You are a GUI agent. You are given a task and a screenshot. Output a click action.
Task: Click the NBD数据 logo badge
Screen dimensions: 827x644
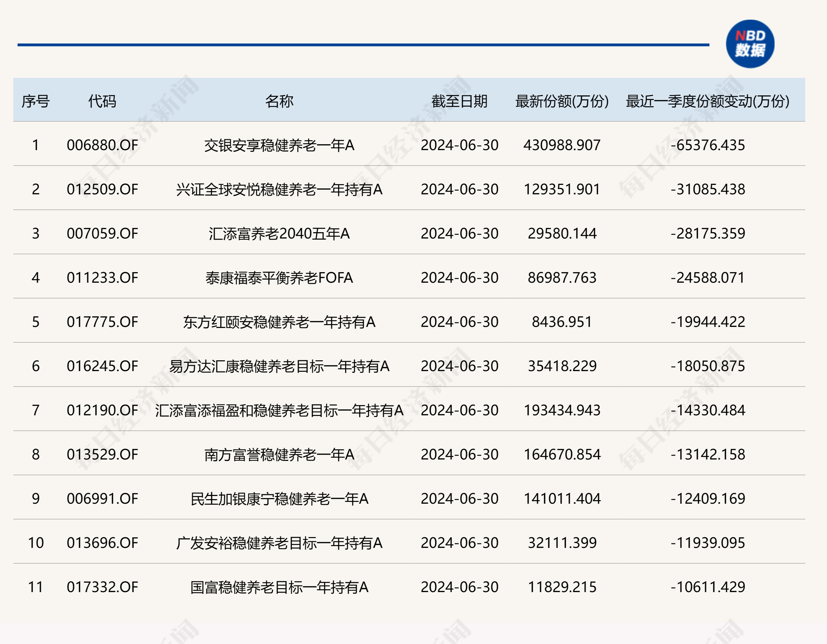point(750,44)
